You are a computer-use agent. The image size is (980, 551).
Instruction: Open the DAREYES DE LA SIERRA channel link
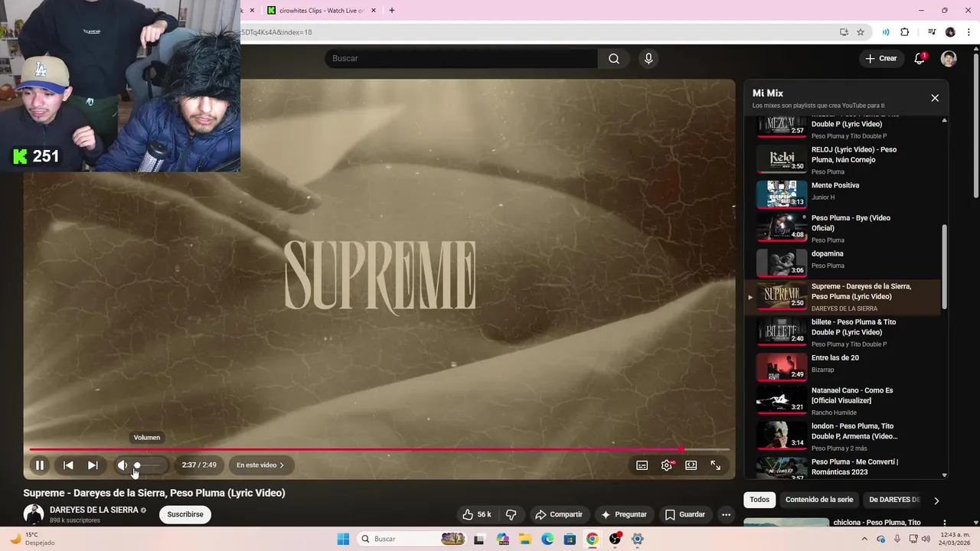coord(94,510)
